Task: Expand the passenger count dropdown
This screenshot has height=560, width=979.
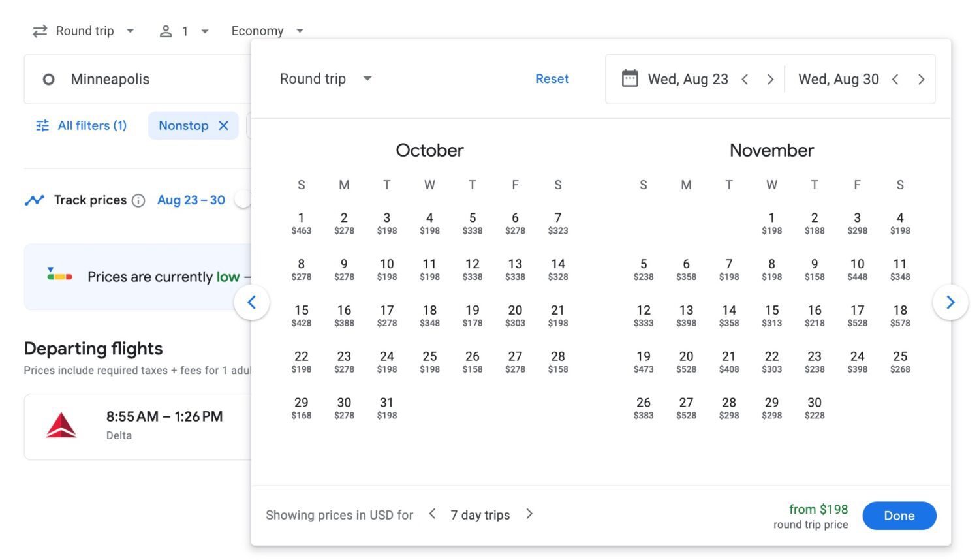Action: (185, 31)
